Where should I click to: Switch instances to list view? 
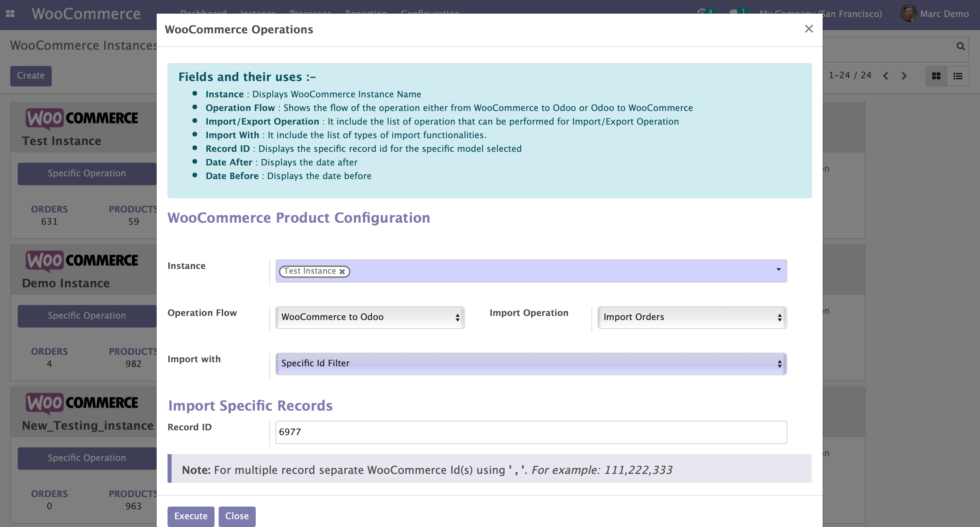tap(958, 76)
